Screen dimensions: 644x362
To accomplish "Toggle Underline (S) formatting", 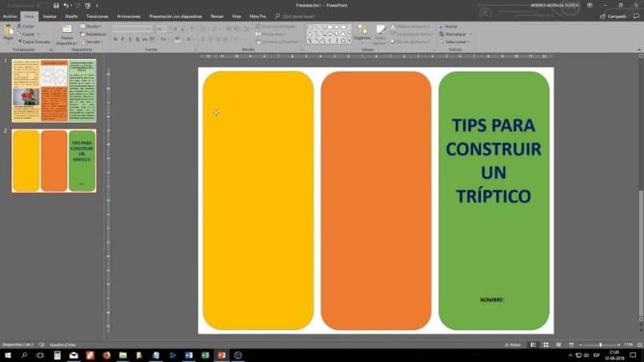I will [x=129, y=39].
